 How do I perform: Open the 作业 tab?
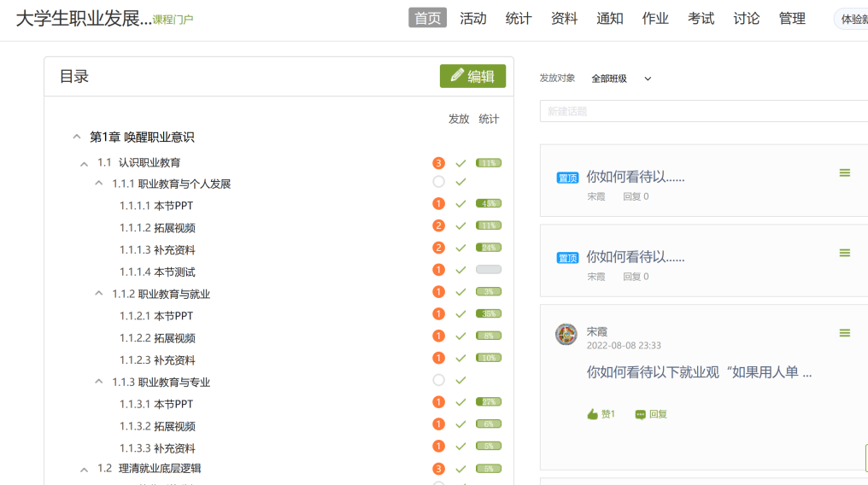click(x=655, y=18)
